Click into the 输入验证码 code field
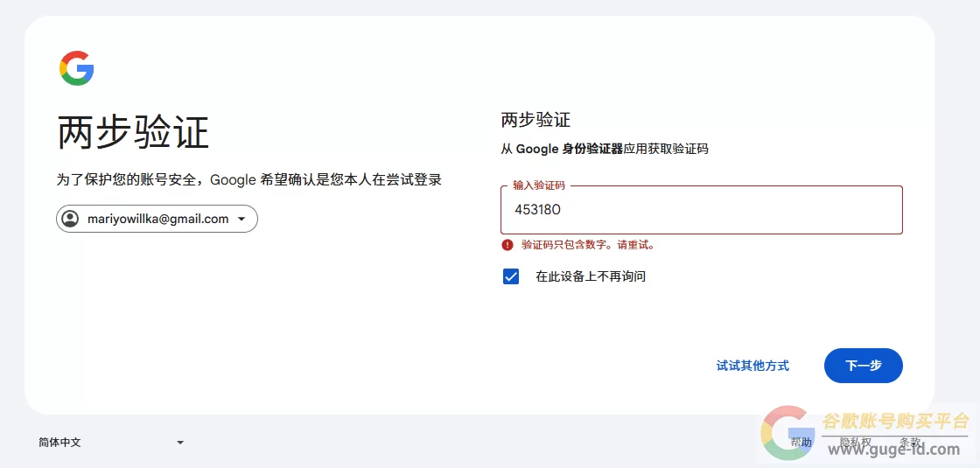The width and height of the screenshot is (980, 468). pos(701,210)
